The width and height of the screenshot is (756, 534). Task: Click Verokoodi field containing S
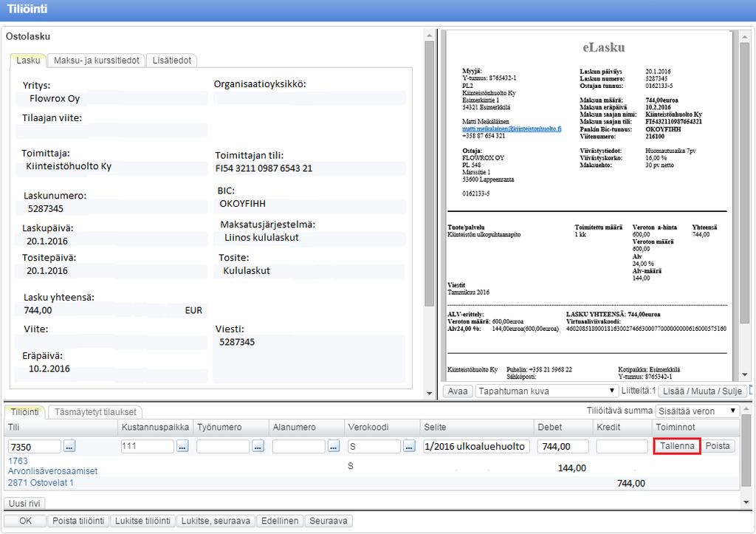(374, 446)
